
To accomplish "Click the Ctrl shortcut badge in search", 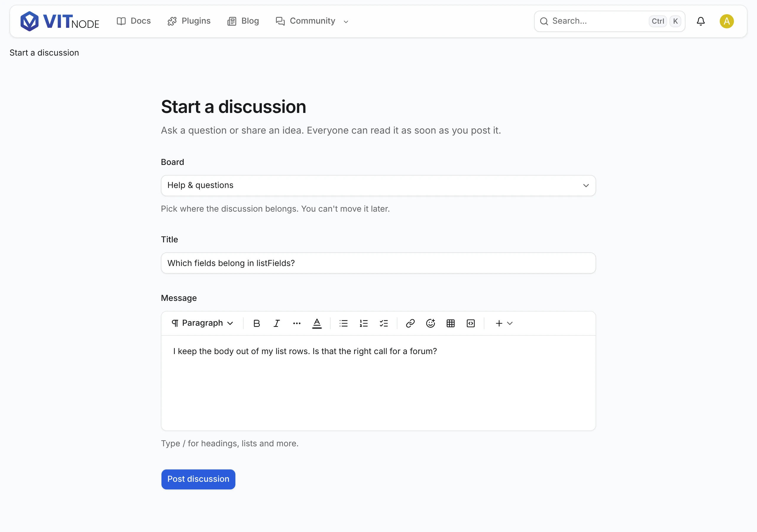I will coord(657,21).
